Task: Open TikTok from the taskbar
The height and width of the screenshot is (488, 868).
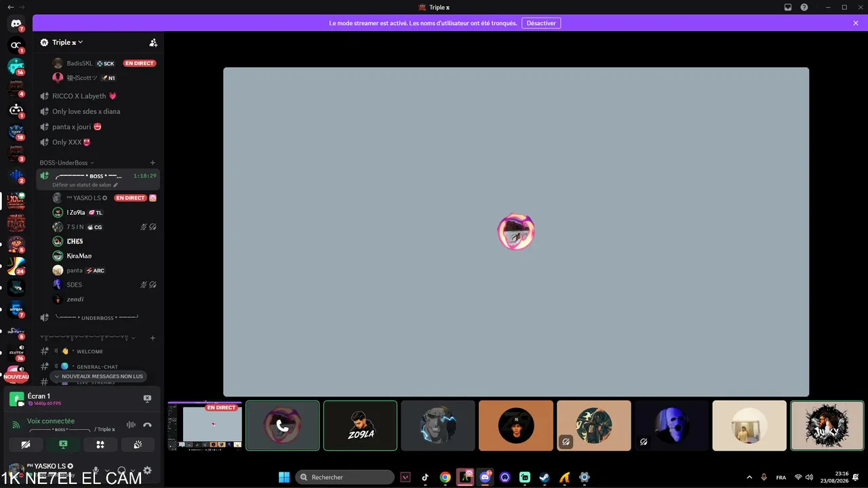Action: point(425,477)
